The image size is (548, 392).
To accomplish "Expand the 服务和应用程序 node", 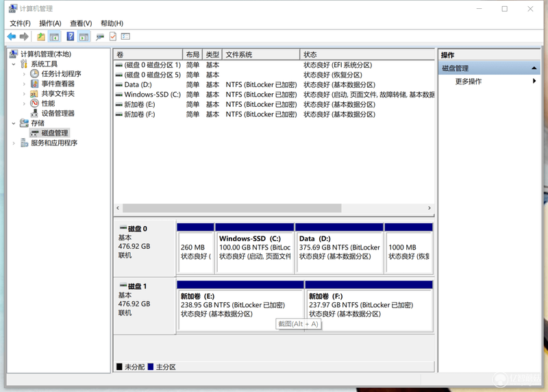I will tap(14, 143).
